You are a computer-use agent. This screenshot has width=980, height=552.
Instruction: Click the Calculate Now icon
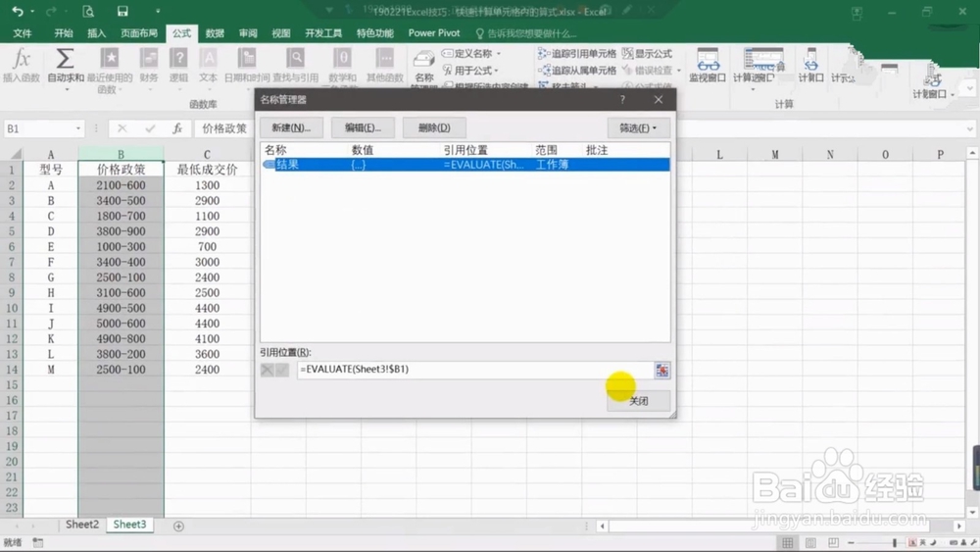(x=810, y=60)
